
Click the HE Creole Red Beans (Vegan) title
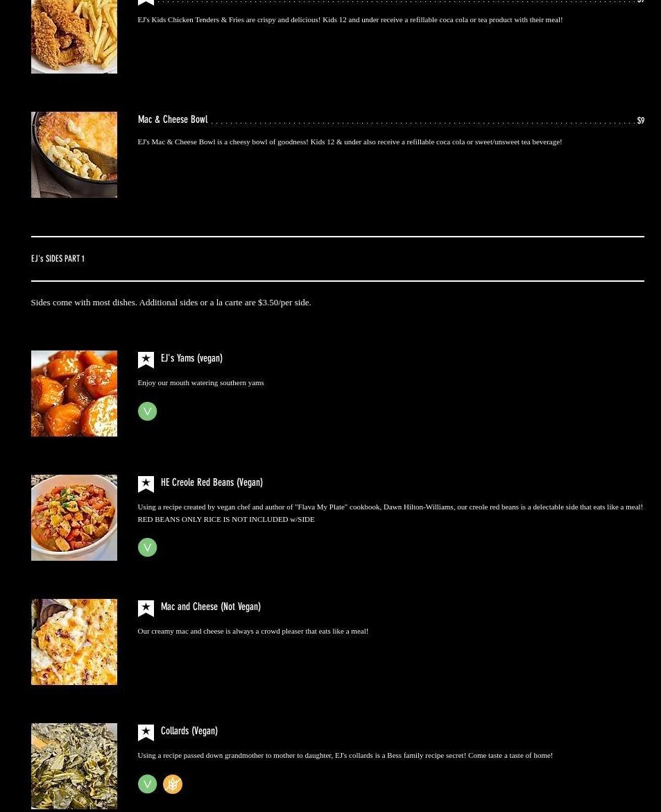pyautogui.click(x=212, y=482)
